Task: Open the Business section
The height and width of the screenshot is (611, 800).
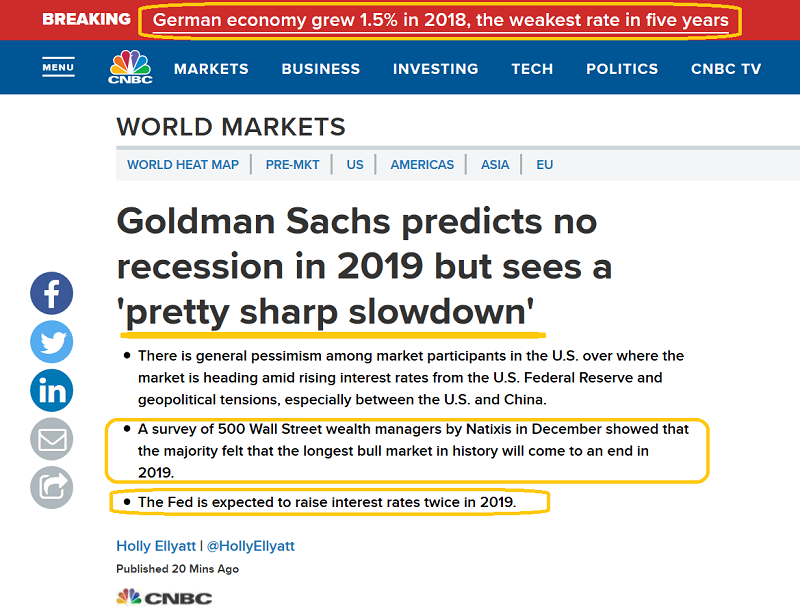Action: (x=320, y=69)
